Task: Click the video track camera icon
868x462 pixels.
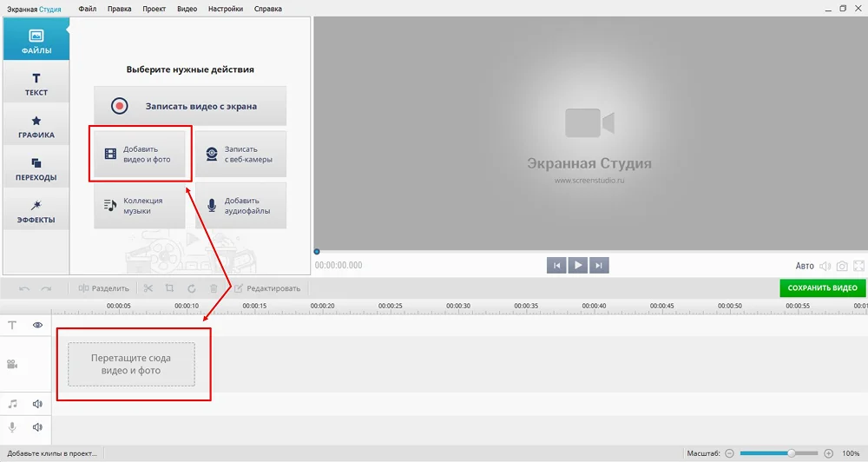Action: [12, 365]
